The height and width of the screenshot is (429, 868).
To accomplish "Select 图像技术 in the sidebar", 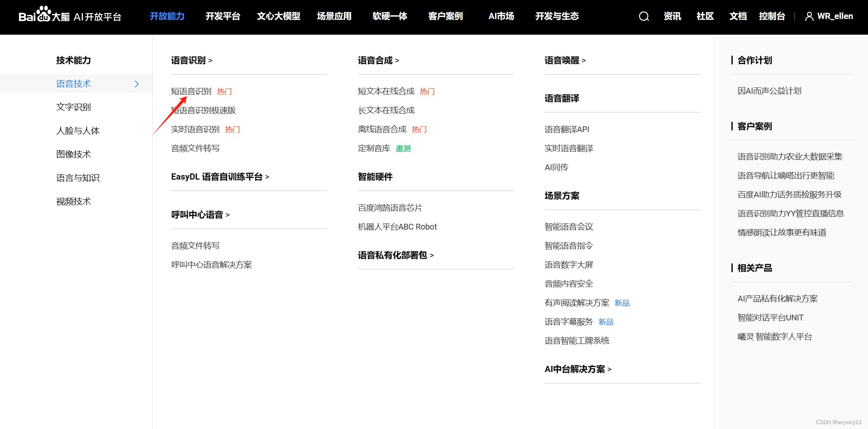I will click(73, 154).
